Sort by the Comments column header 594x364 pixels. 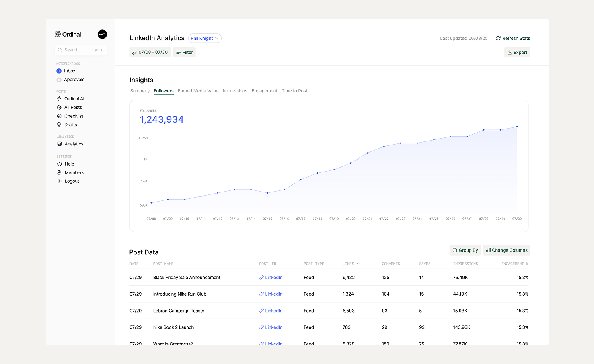click(391, 264)
